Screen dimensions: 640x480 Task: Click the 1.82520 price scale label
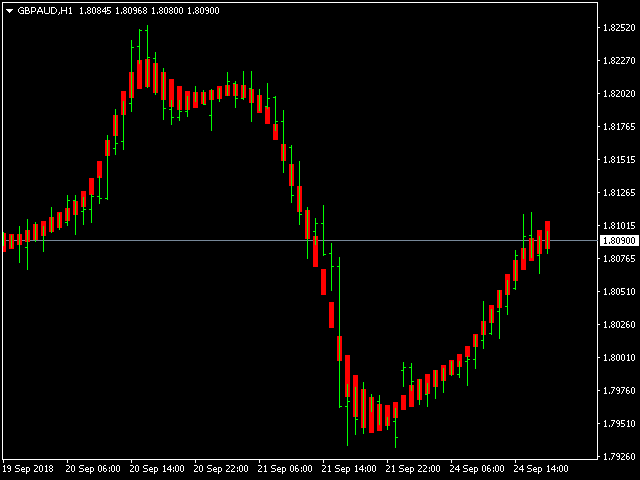[x=619, y=28]
